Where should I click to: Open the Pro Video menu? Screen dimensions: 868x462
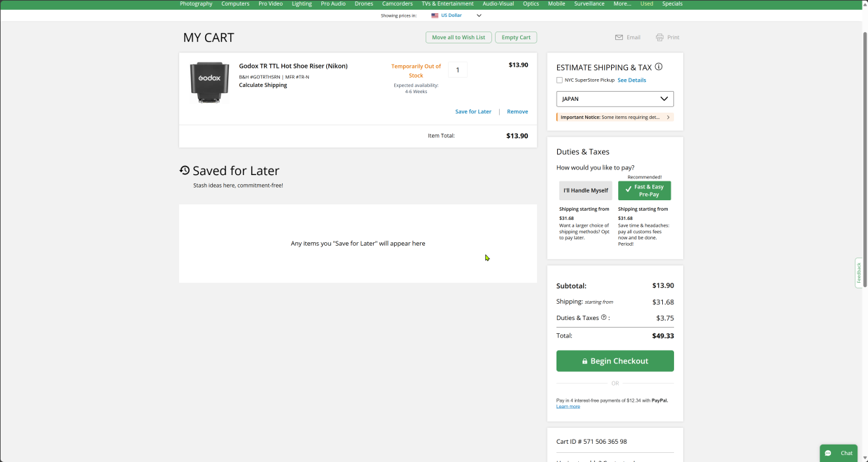[x=271, y=4]
